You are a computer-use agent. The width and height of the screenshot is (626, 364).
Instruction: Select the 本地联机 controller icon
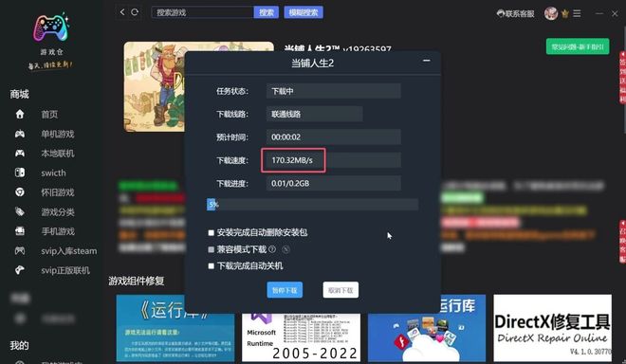pyautogui.click(x=20, y=153)
